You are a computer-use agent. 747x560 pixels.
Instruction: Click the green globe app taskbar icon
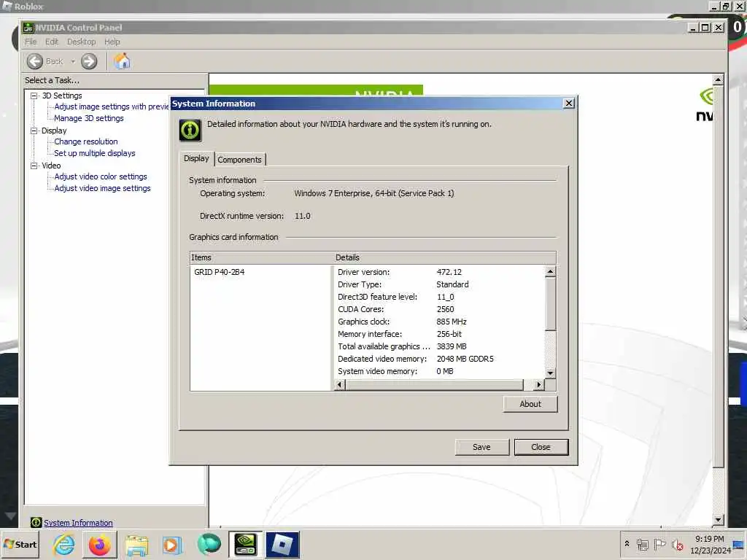click(x=209, y=544)
